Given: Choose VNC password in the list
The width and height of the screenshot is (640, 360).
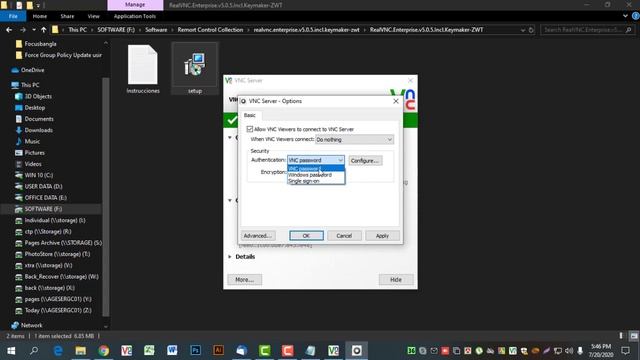Looking at the screenshot, I should point(316,169).
